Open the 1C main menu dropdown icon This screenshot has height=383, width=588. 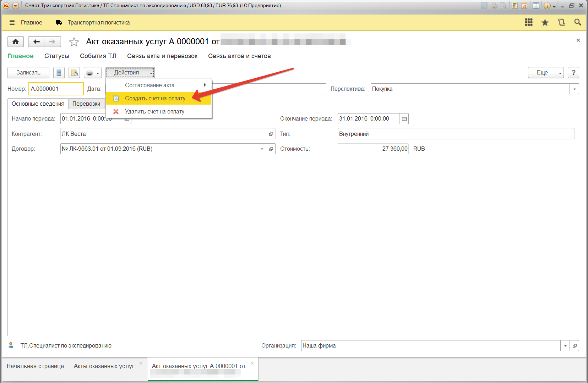[15, 6]
